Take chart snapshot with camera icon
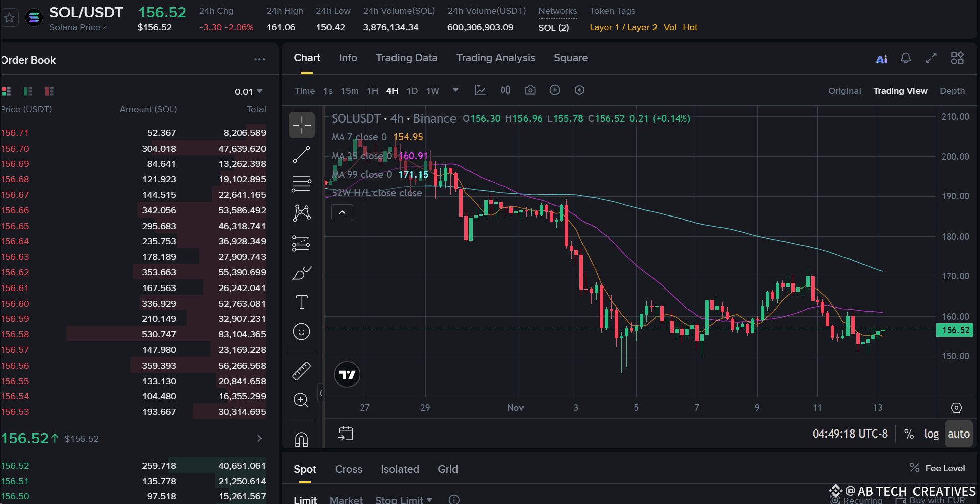980x504 pixels. point(530,90)
